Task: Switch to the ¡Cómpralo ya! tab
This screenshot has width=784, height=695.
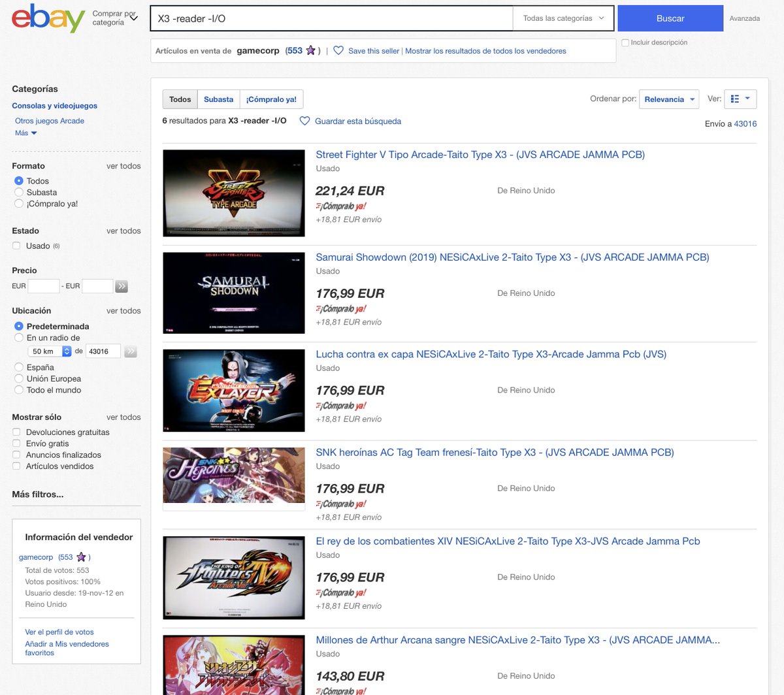Action: [271, 99]
